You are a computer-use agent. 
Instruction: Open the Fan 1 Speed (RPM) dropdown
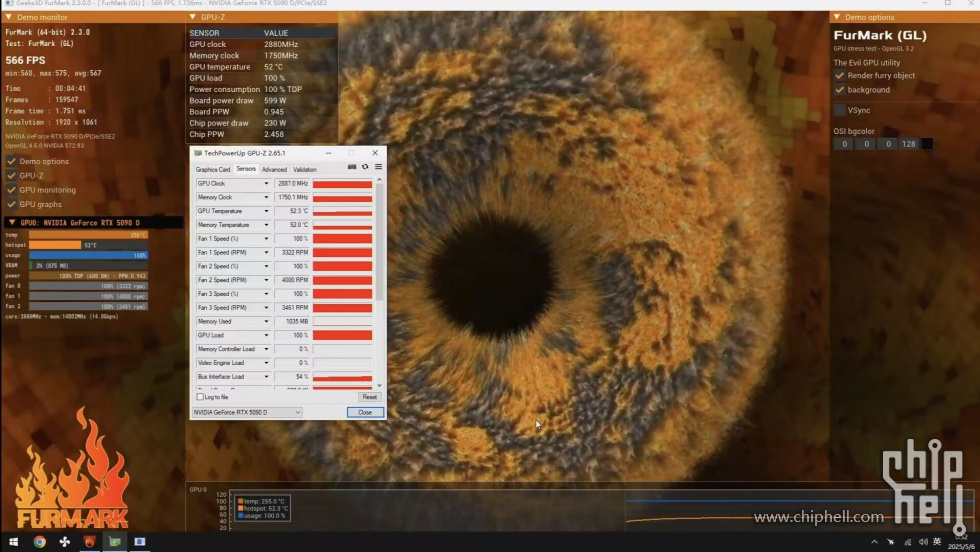266,253
